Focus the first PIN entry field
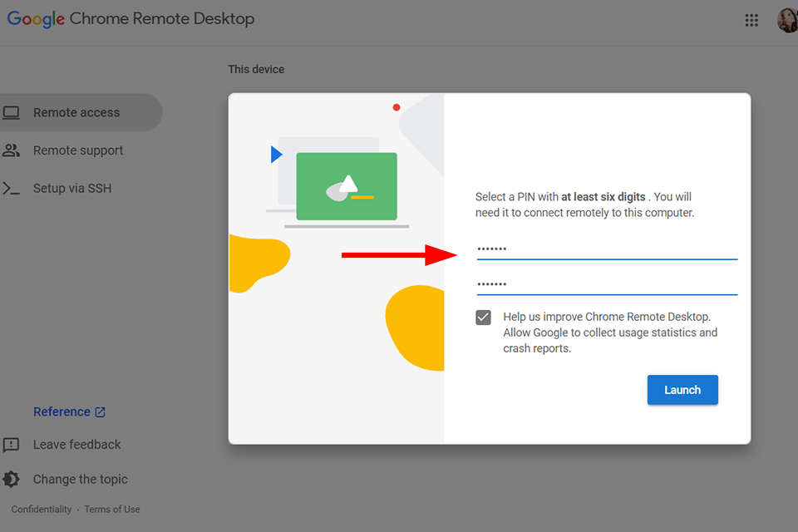Screen dimensions: 798x532 [607, 249]
